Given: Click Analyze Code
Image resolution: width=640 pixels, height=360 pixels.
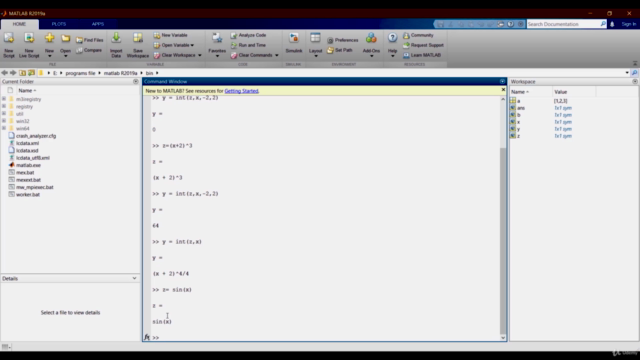Looking at the screenshot, I should [248, 35].
